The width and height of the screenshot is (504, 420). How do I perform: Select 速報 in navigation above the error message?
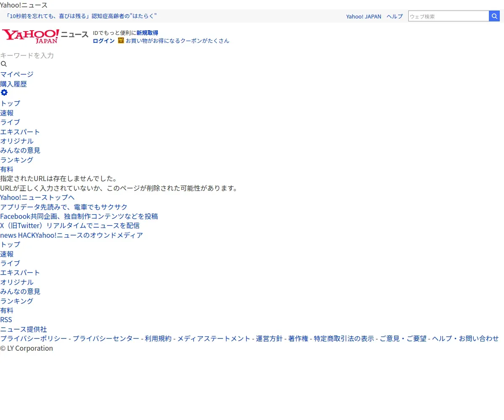(7, 113)
